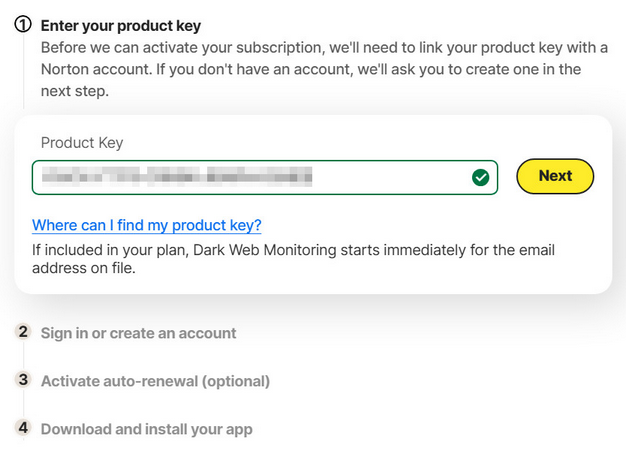626x457 pixels.
Task: Click the green checkmark validation icon
Action: point(481,177)
